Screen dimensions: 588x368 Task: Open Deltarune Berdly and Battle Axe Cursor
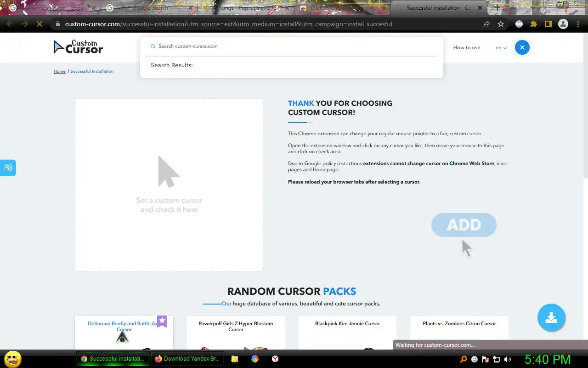click(124, 326)
